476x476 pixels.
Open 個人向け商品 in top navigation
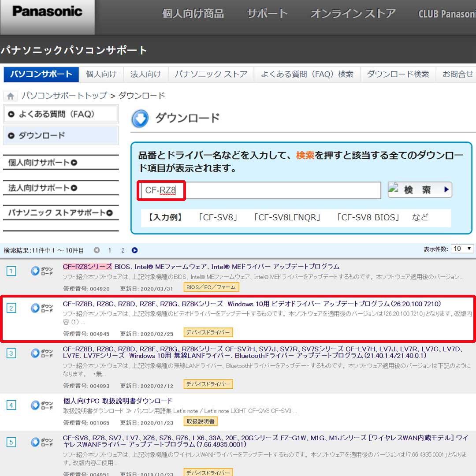click(193, 14)
